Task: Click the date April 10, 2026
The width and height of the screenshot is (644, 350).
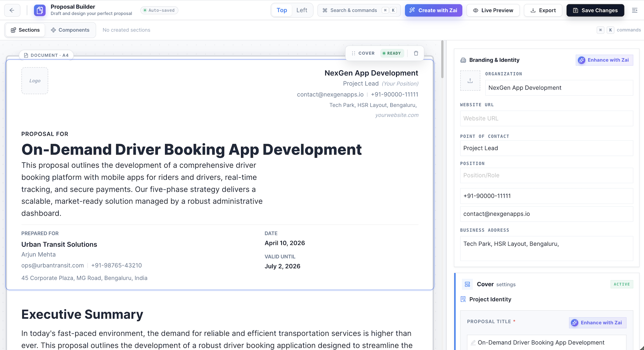Action: (x=285, y=243)
